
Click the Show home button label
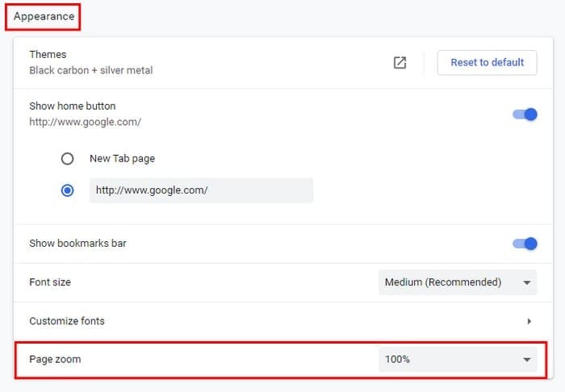[x=73, y=106]
